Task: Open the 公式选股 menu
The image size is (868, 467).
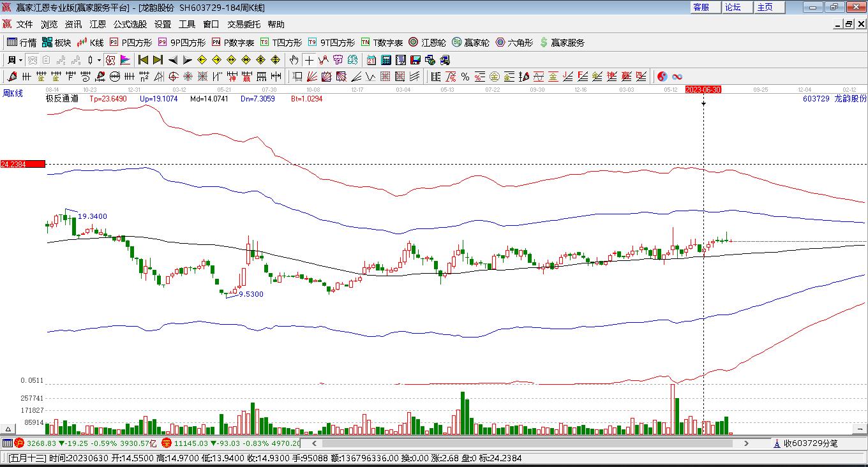Action: tap(130, 24)
